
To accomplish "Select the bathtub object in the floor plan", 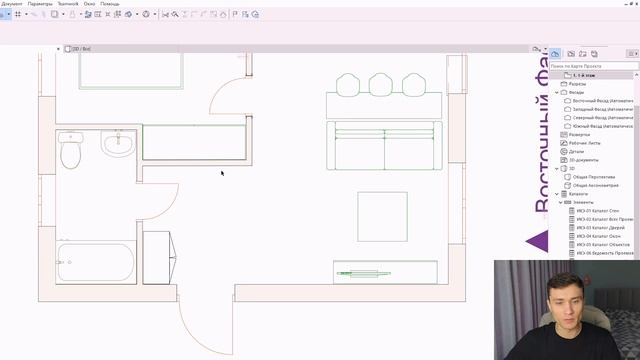I will click(x=96, y=262).
